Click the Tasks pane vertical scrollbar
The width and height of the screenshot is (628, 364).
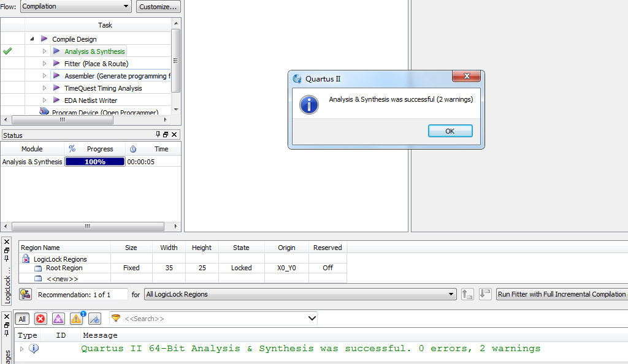pyautogui.click(x=175, y=61)
